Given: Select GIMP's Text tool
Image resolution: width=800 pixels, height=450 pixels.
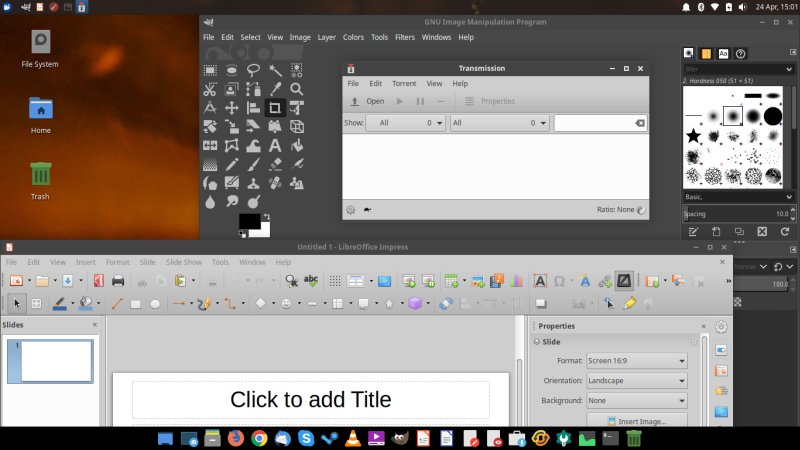Looking at the screenshot, I should (x=275, y=145).
